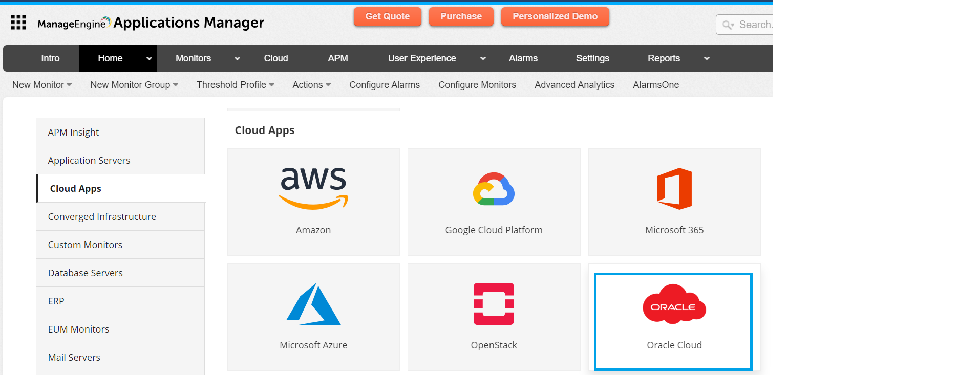Click the Purchase button
Image resolution: width=980 pixels, height=375 pixels.
[461, 16]
